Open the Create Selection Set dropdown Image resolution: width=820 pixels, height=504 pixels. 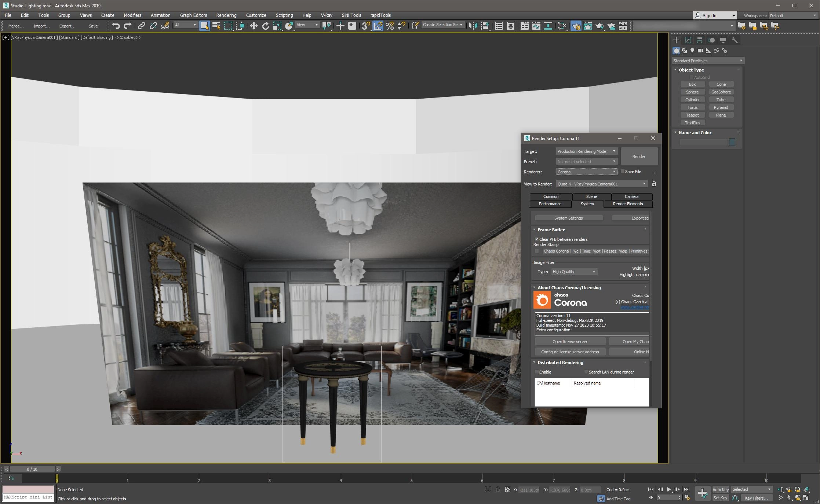click(x=443, y=25)
